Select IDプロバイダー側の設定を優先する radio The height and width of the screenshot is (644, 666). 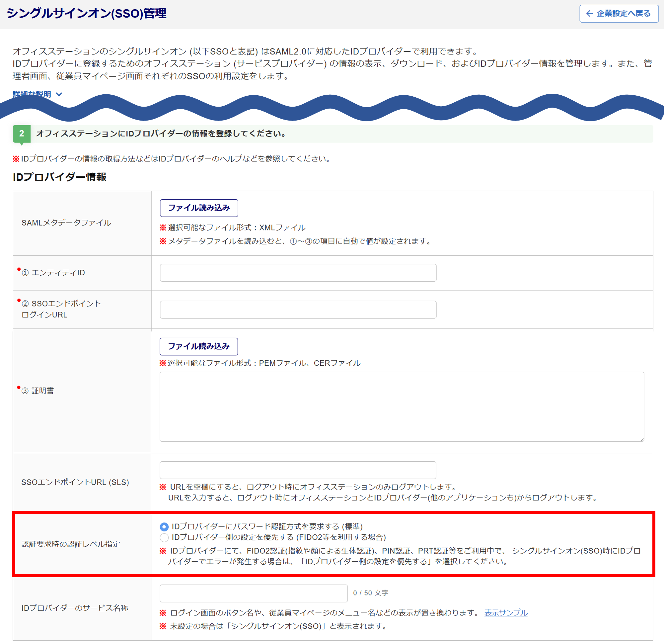(x=164, y=537)
